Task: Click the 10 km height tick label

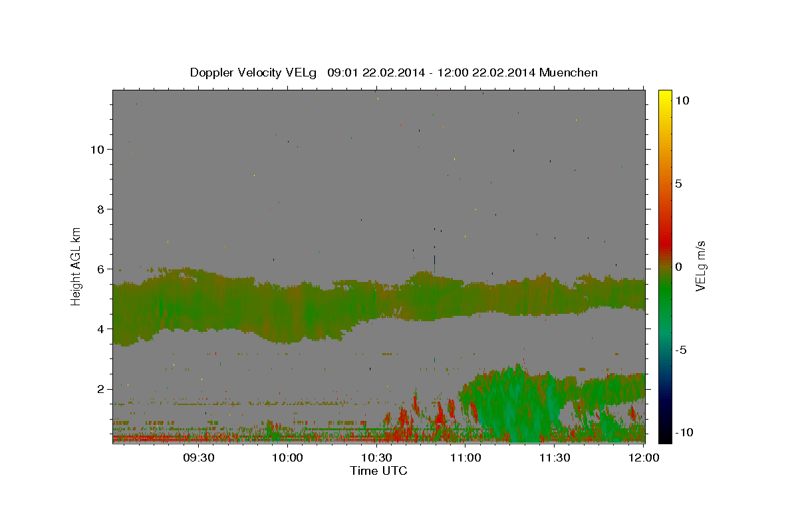Action: pyautogui.click(x=96, y=149)
